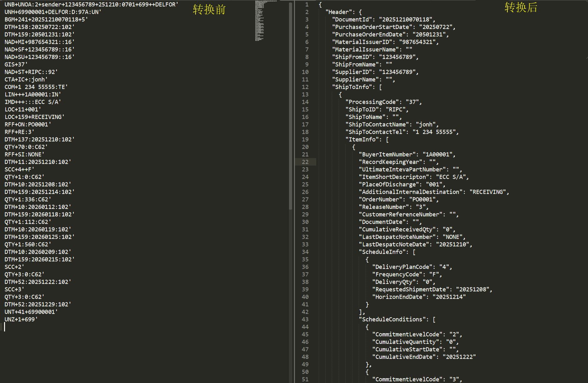Click the "CumulativeEndDate" value 20251222
Image resolution: width=588 pixels, height=383 pixels.
click(x=459, y=357)
